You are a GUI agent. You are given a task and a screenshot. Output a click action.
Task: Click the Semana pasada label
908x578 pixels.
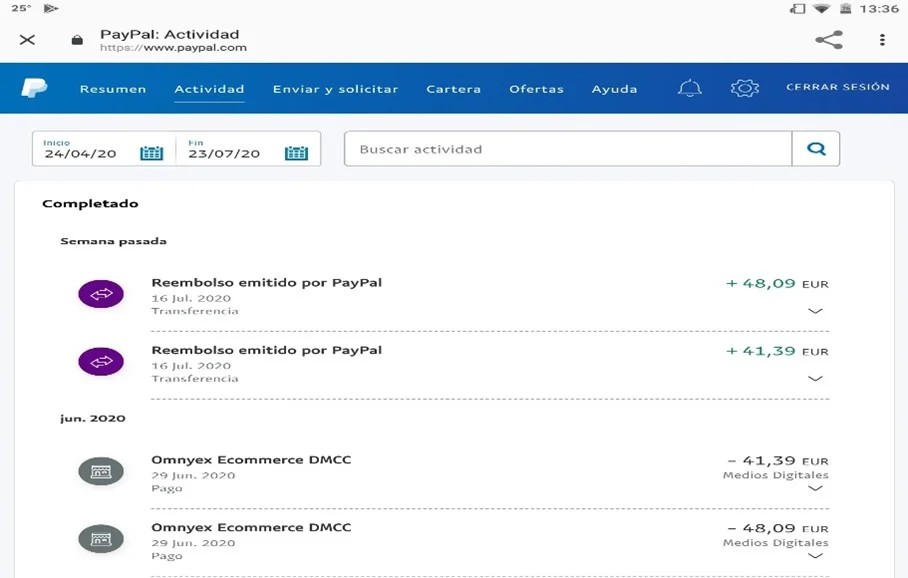pos(114,242)
